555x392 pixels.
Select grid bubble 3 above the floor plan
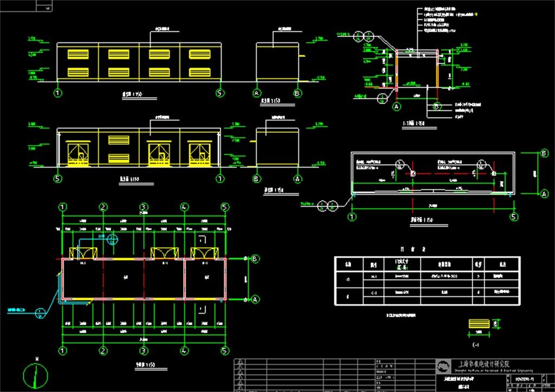(144, 207)
